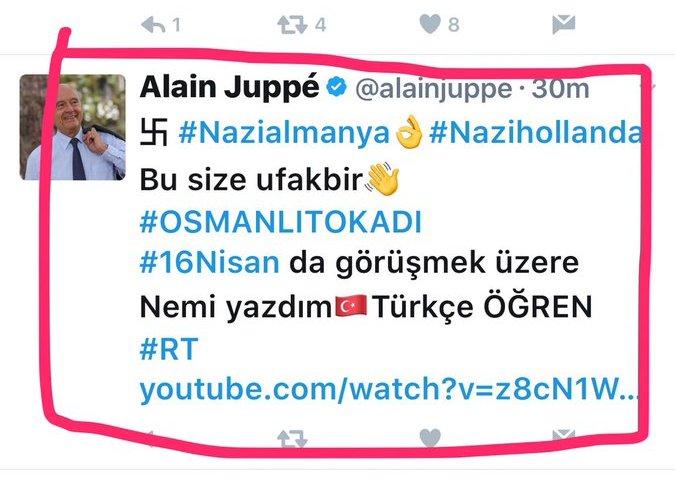Image resolution: width=675 pixels, height=479 pixels.
Task: Open the @alainjuppe handle
Action: coord(433,90)
